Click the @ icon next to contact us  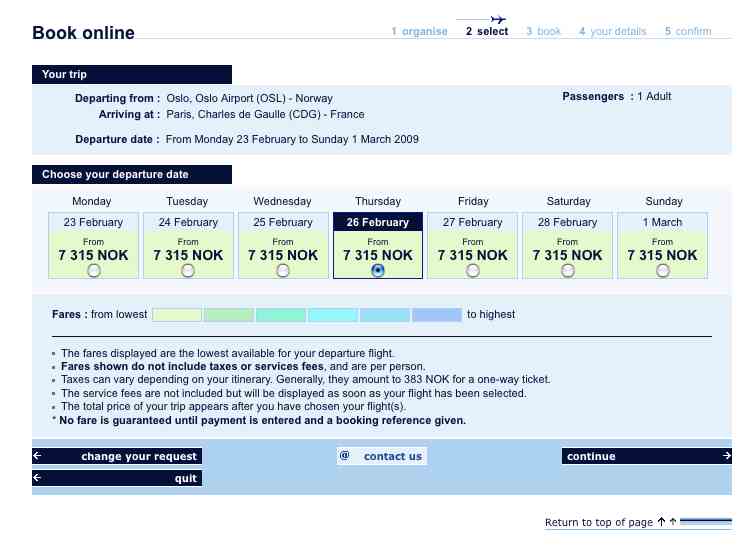pos(345,455)
